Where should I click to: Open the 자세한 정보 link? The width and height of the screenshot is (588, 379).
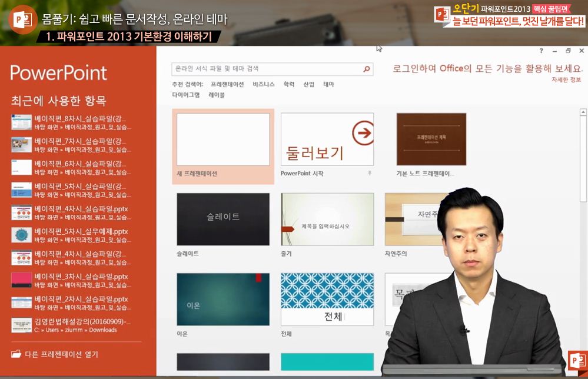566,79
